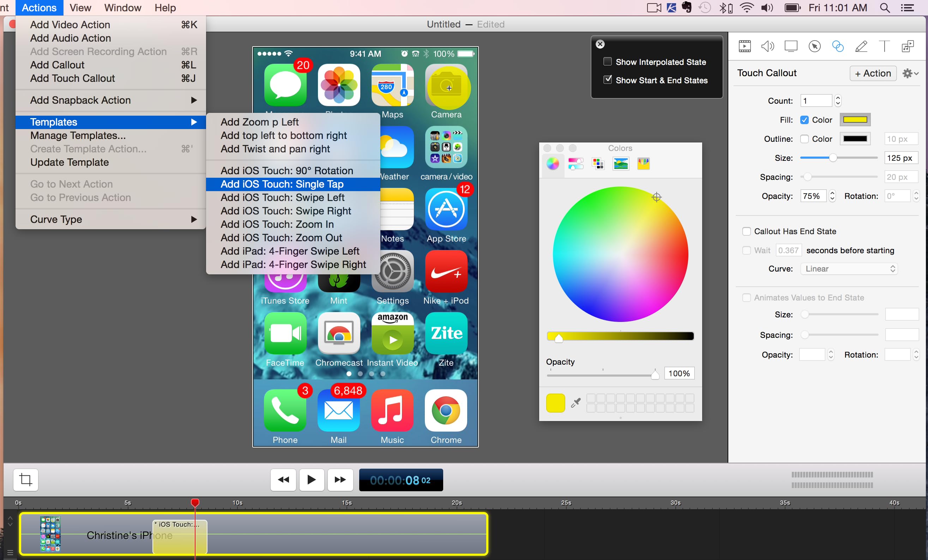Expand the Curve Type submenu
Screen dimensions: 928x560
click(x=110, y=219)
